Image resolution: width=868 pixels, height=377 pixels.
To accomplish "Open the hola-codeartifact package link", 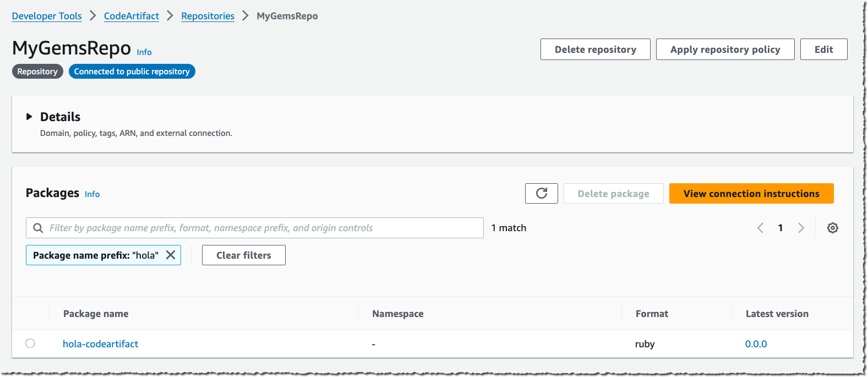I will point(100,344).
